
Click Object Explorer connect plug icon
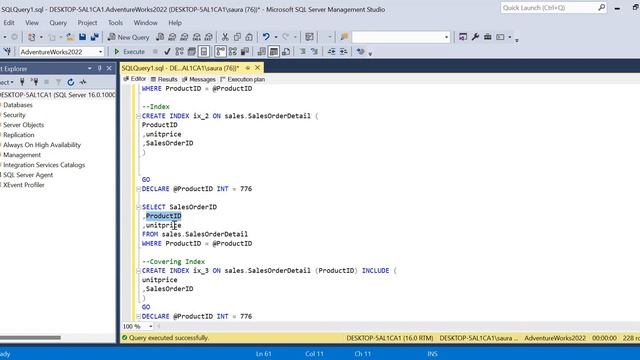pos(22,82)
